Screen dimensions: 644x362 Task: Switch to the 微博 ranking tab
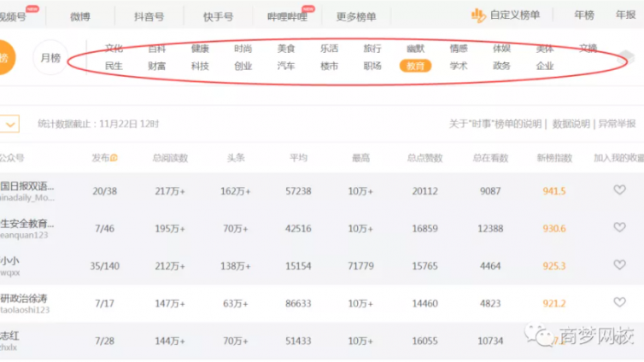[80, 17]
